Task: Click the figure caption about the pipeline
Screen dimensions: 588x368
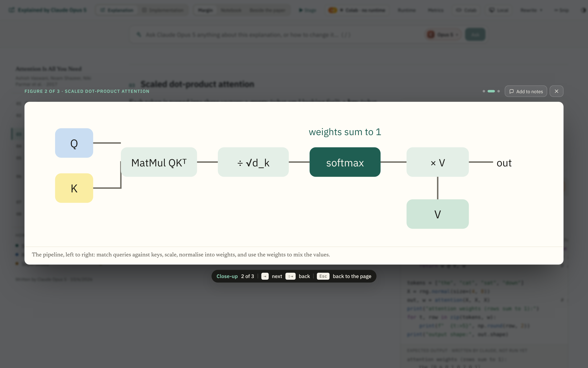Action: coord(181,255)
